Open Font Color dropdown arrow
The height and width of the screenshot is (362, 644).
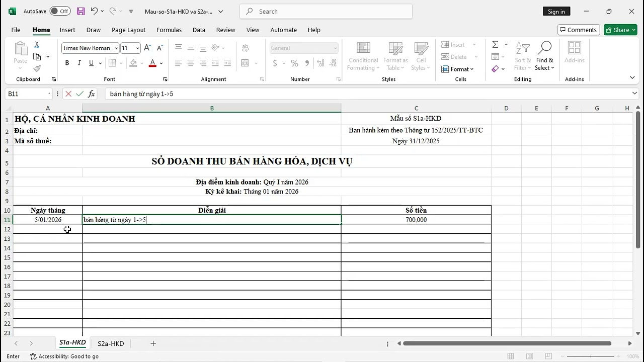coord(162,63)
